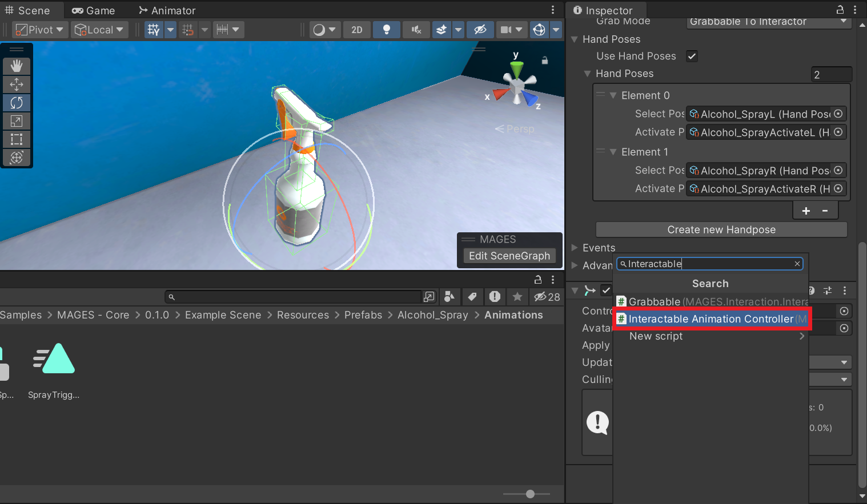Open Animator component context menu
This screenshot has width=867, height=504.
click(x=845, y=291)
